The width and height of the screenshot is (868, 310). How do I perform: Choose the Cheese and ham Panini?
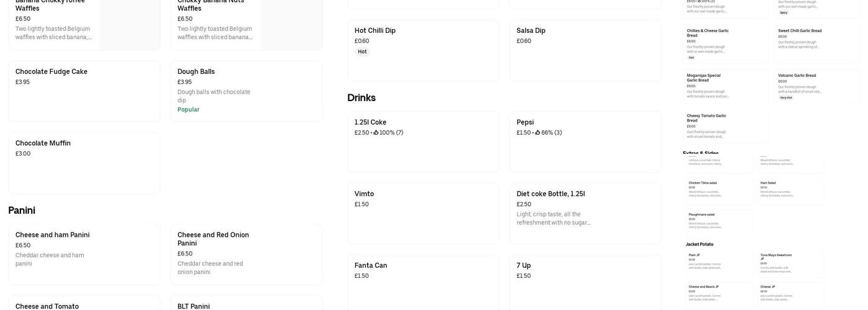pyautogui.click(x=84, y=254)
